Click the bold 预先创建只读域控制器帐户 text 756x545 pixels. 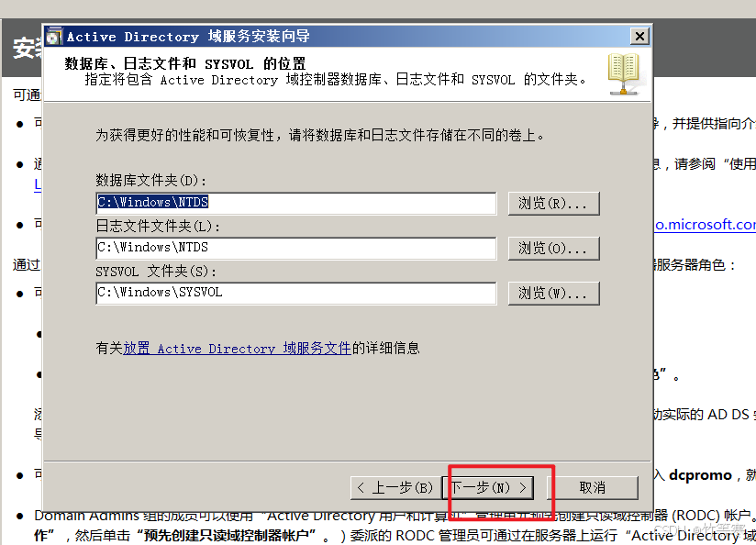click(x=227, y=535)
